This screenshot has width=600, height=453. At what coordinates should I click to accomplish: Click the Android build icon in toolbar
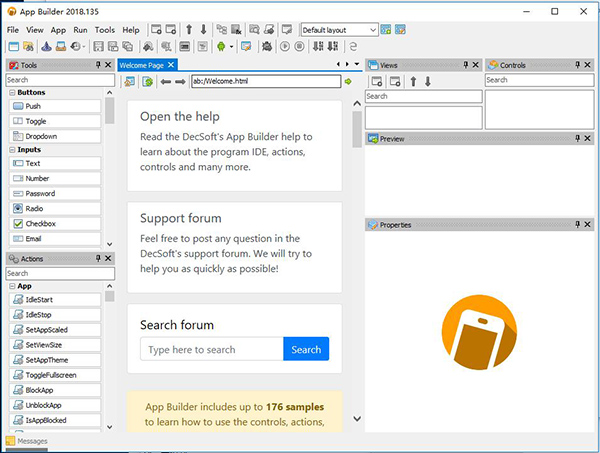(221, 46)
